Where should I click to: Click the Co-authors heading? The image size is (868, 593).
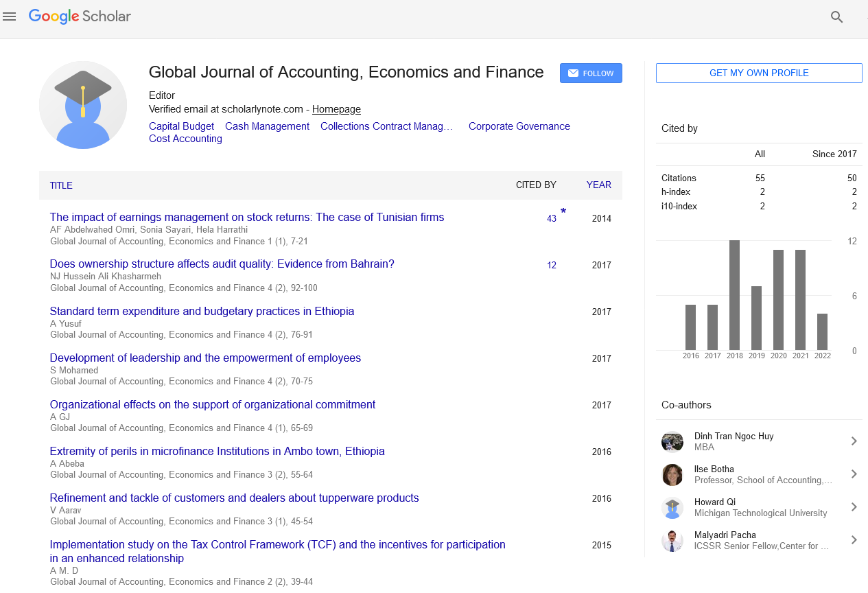tap(686, 405)
